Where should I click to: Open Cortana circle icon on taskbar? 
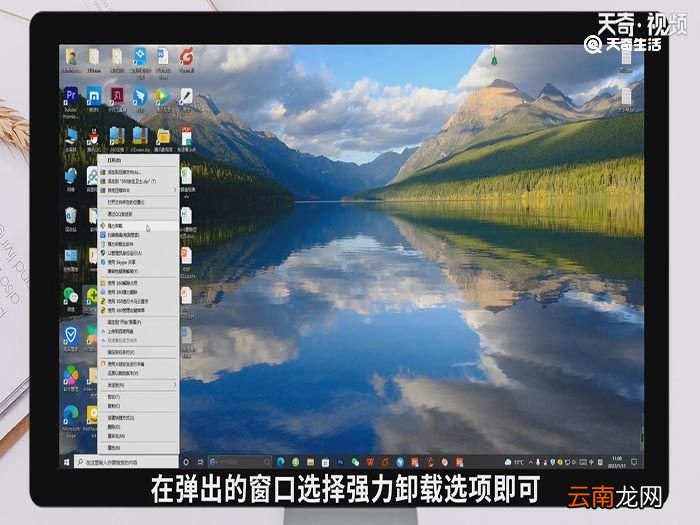pyautogui.click(x=186, y=462)
